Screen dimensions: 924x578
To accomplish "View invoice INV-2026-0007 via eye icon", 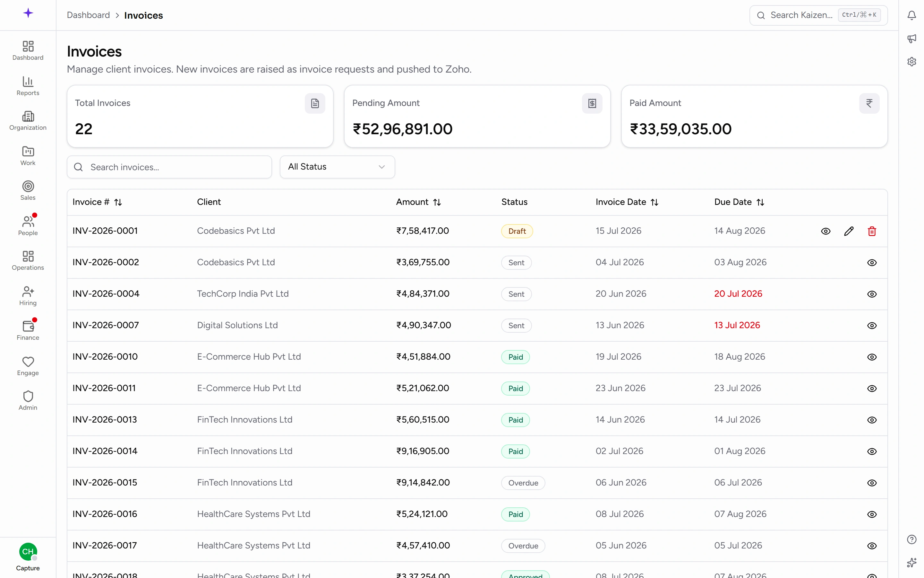I will (x=872, y=325).
